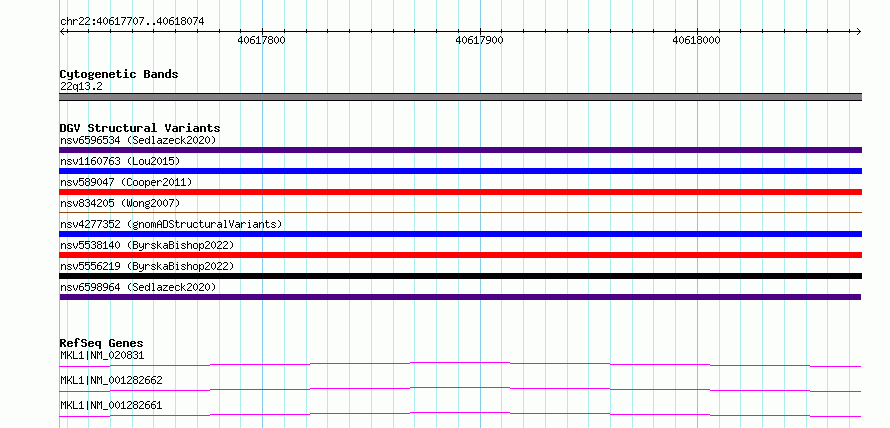
Task: Open the MKL1|NM_020831 transcript label
Action: (102, 356)
